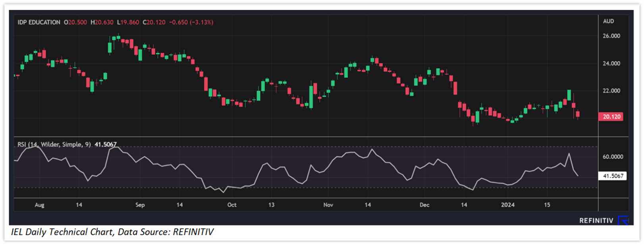Click the Sep label on time axis

[140, 205]
